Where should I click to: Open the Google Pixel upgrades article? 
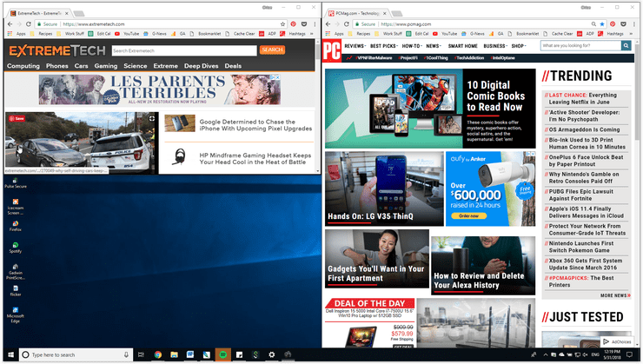[x=255, y=125]
